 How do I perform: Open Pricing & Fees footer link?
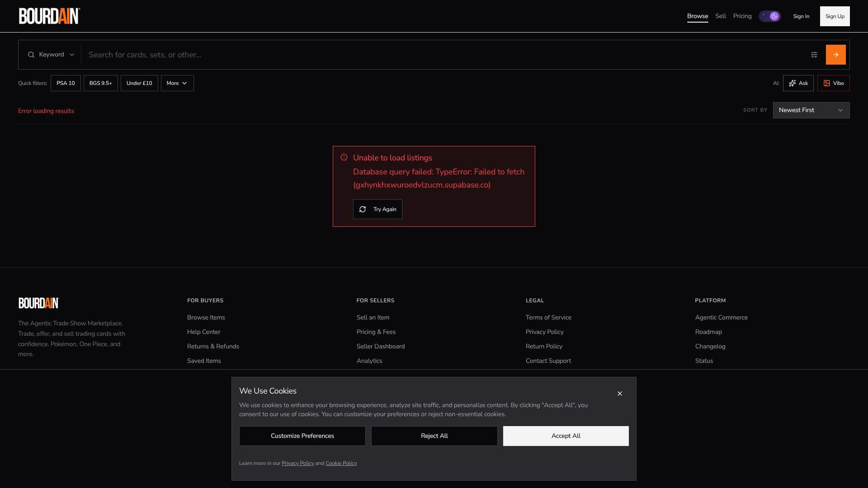tap(376, 332)
